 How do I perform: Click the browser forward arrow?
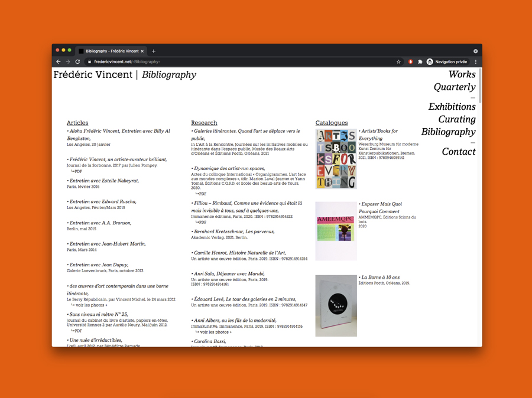coord(68,61)
